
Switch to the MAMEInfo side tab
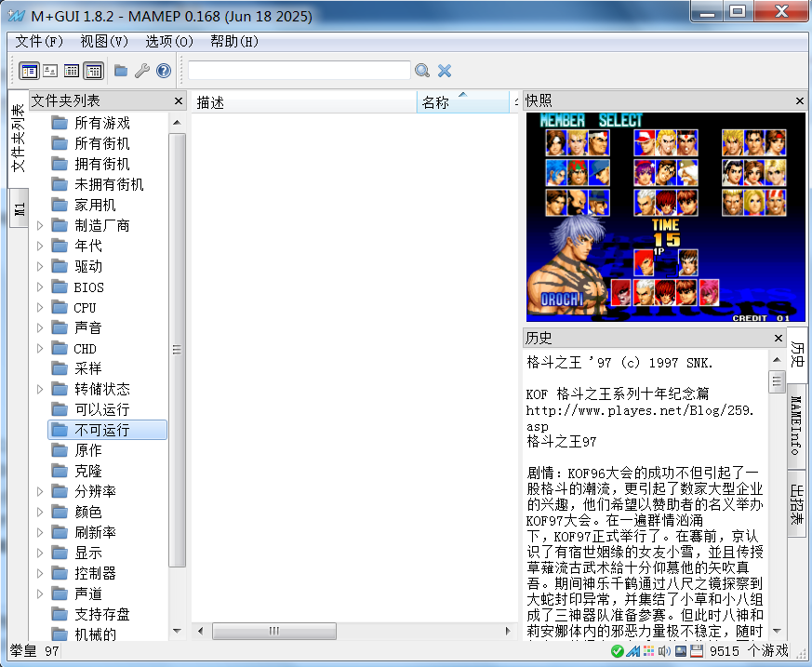click(797, 426)
